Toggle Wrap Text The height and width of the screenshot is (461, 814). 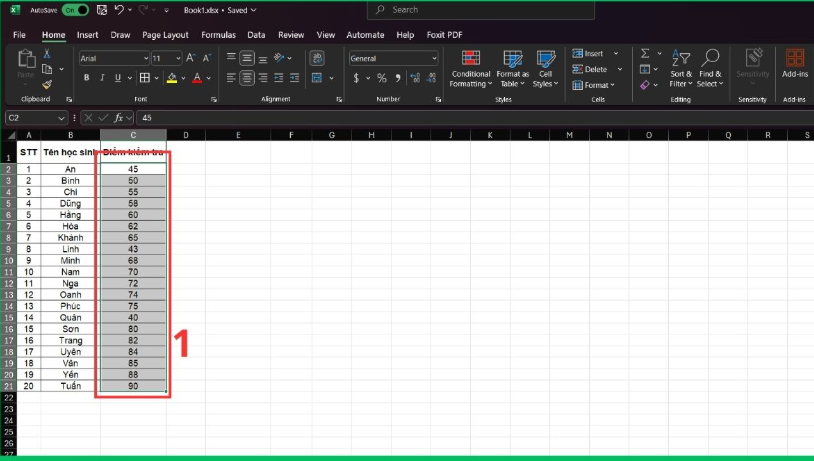coord(317,58)
